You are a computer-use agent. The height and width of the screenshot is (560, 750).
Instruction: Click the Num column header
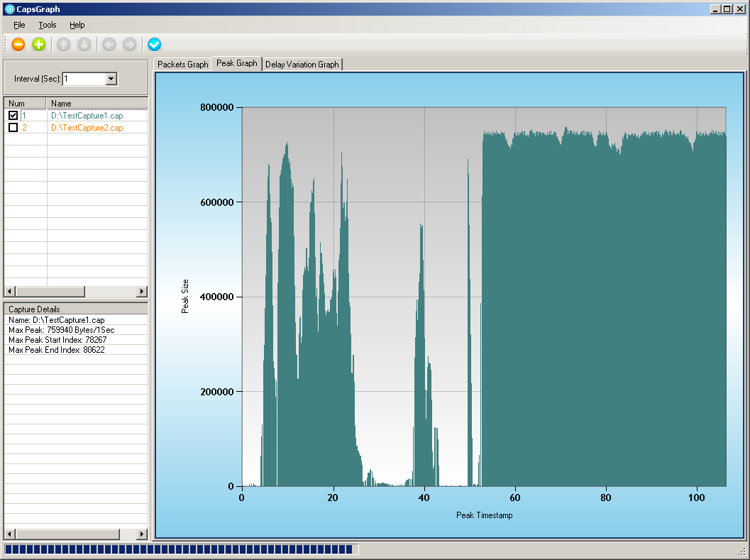coord(25,104)
